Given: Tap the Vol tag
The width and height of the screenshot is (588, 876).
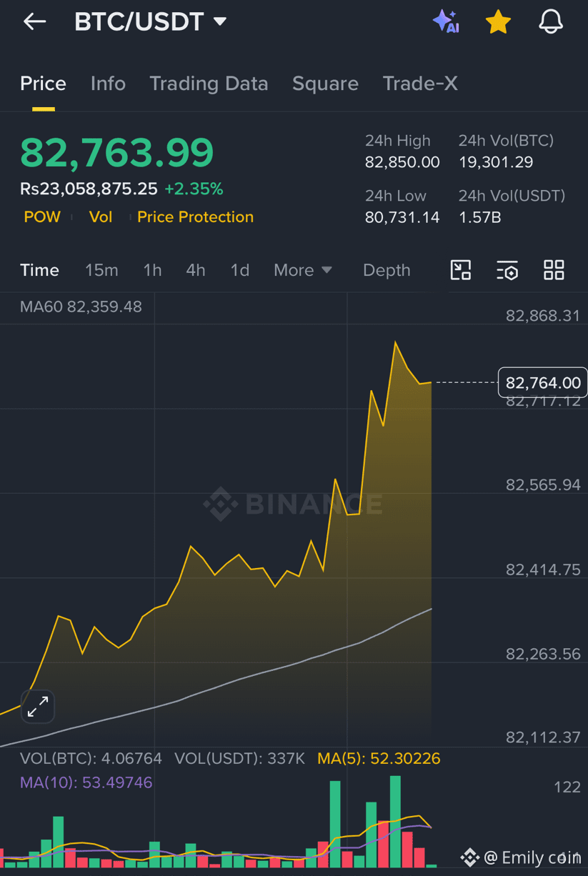Looking at the screenshot, I should (101, 217).
